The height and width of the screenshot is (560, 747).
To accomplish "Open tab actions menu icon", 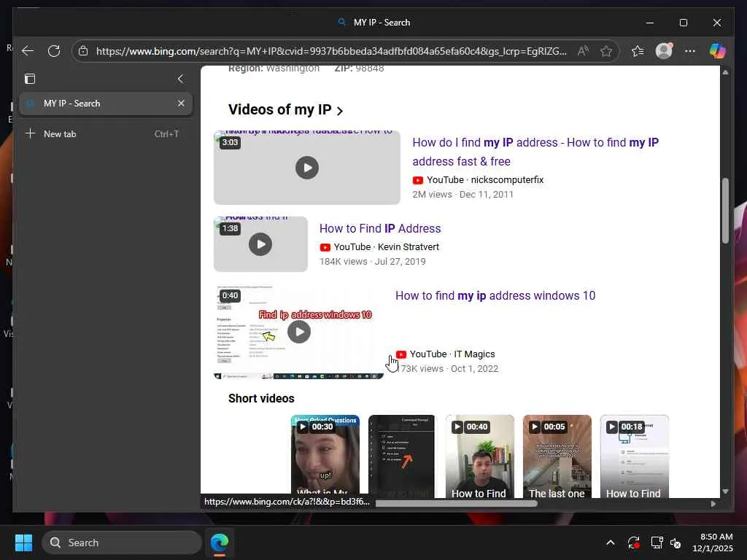I will [x=30, y=79].
